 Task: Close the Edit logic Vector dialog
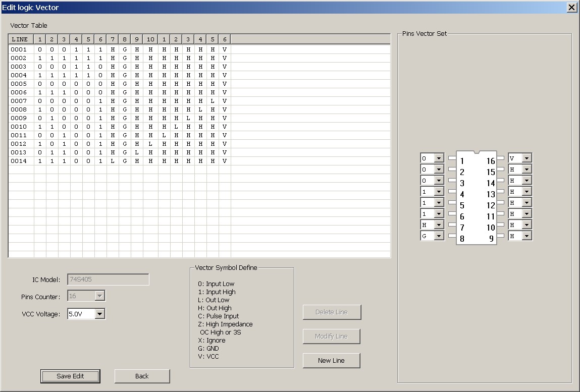coord(571,7)
